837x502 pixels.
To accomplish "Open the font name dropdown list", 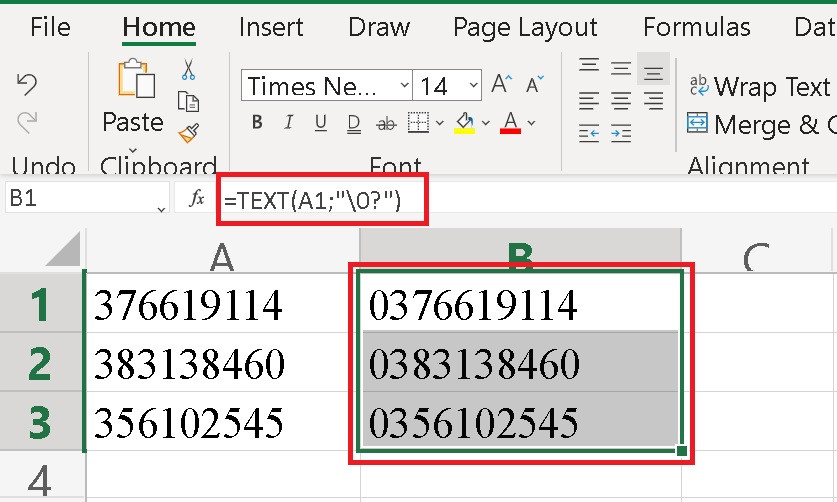I will click(x=403, y=86).
